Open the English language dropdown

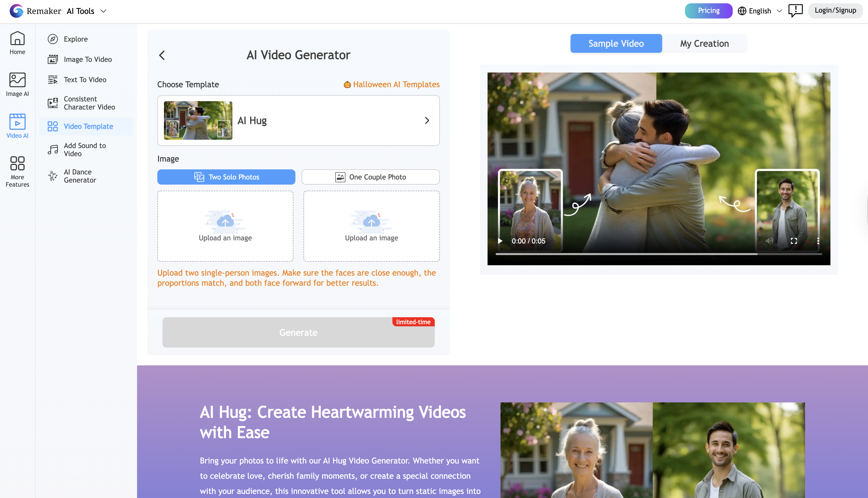[760, 11]
